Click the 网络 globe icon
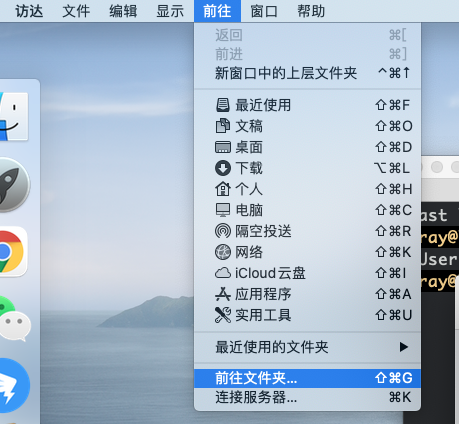 pyautogui.click(x=223, y=252)
